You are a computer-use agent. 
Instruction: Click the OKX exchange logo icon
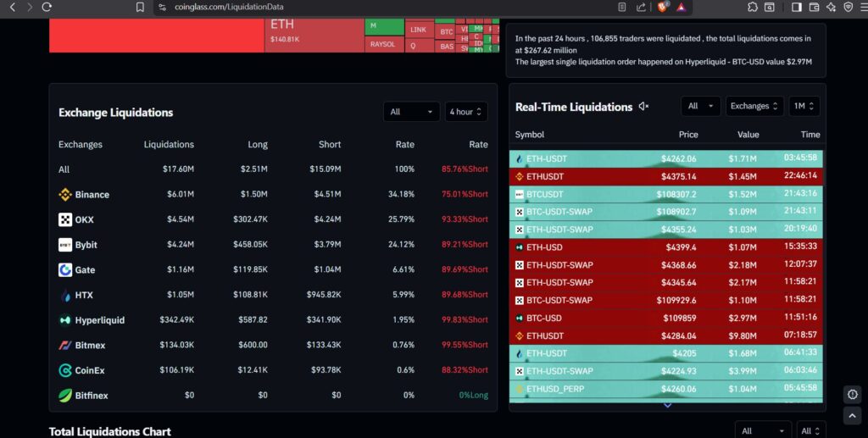[65, 219]
